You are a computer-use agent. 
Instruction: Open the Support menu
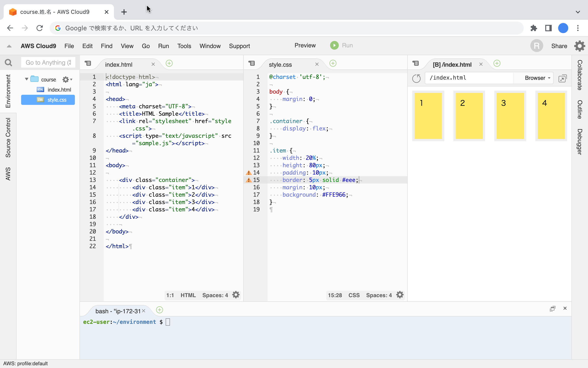(239, 46)
